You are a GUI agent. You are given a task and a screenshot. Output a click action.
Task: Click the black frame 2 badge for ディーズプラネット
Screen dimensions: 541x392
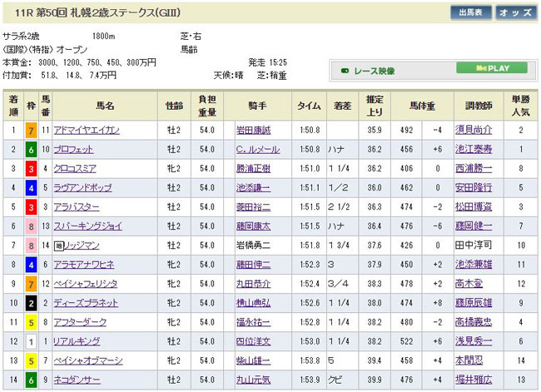32,303
